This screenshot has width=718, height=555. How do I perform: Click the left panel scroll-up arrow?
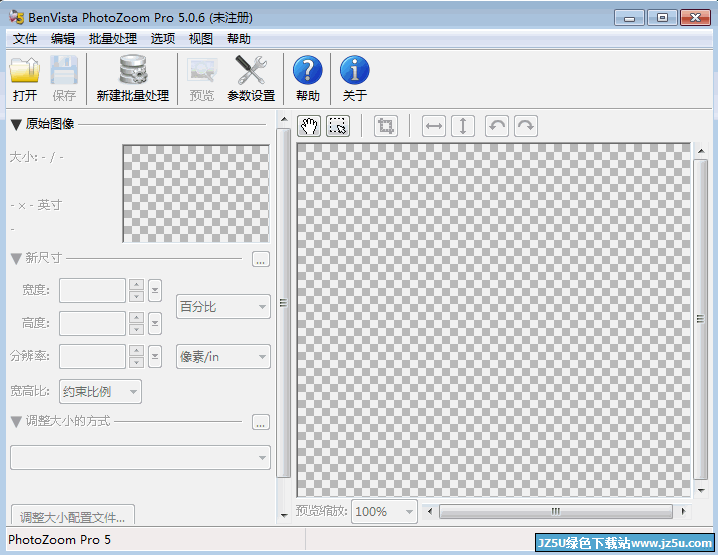pos(283,119)
